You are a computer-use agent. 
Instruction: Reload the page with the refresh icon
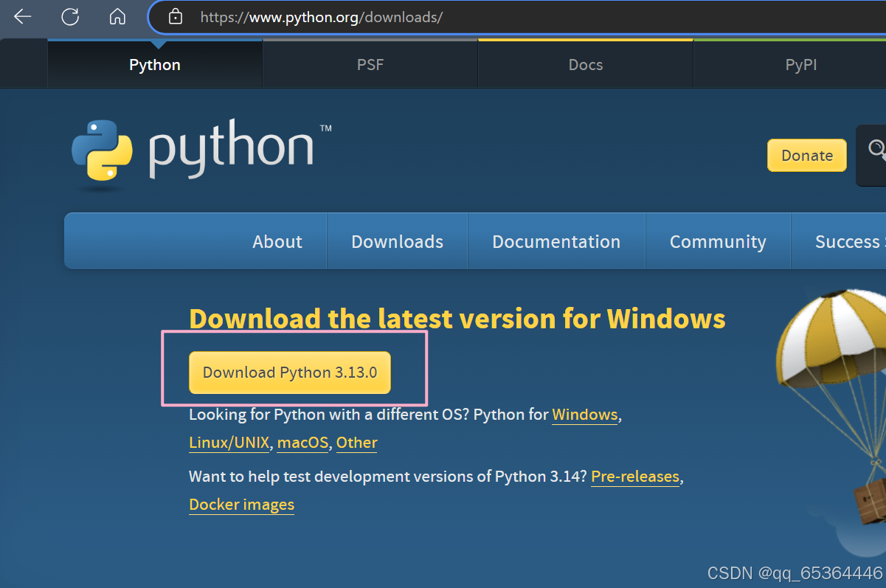coord(70,16)
